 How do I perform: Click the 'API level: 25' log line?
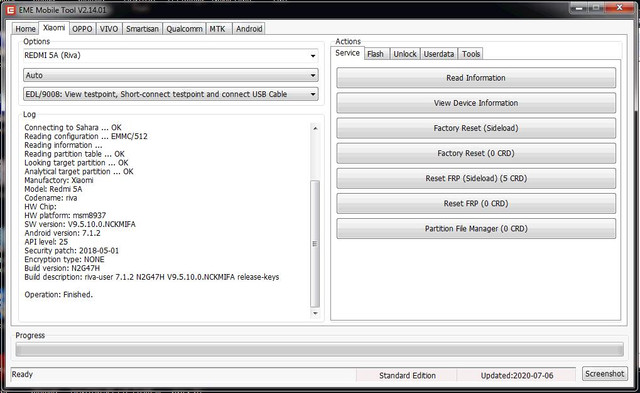click(46, 242)
